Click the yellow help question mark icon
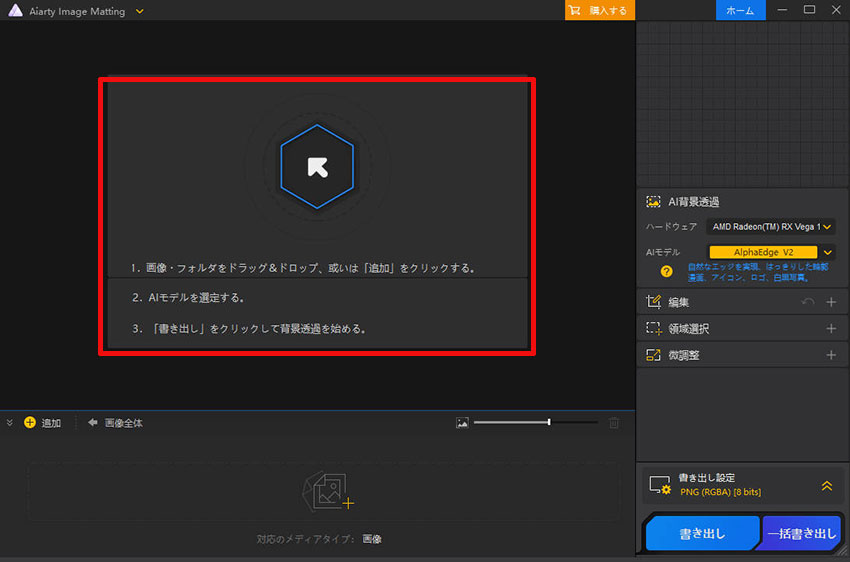Viewport: 850px width, 562px height. (665, 271)
